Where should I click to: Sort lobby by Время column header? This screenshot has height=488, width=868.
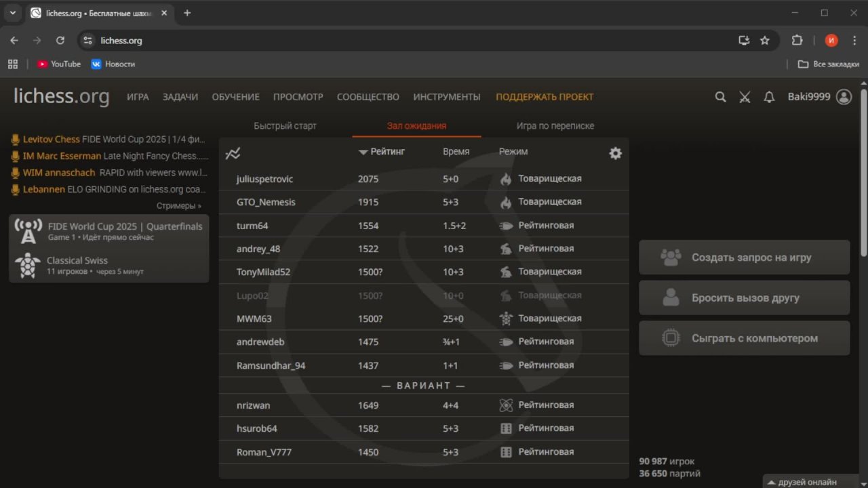[456, 152]
